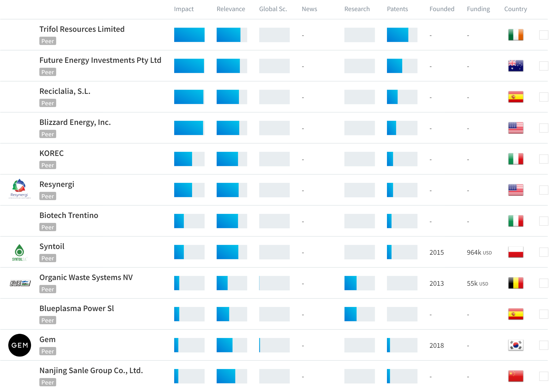Click the Belgian flag icon
The height and width of the screenshot is (392, 557).
tap(516, 283)
